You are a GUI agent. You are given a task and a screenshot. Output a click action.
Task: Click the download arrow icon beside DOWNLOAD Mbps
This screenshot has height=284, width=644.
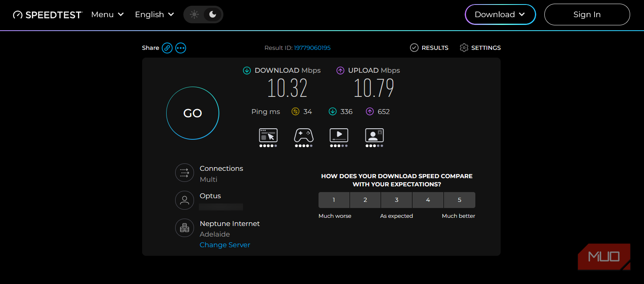[x=247, y=70]
